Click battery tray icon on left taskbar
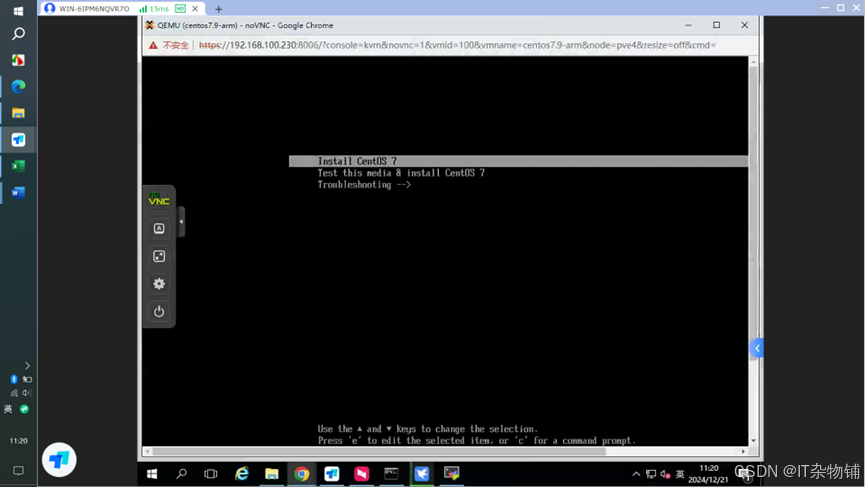 tap(27, 379)
